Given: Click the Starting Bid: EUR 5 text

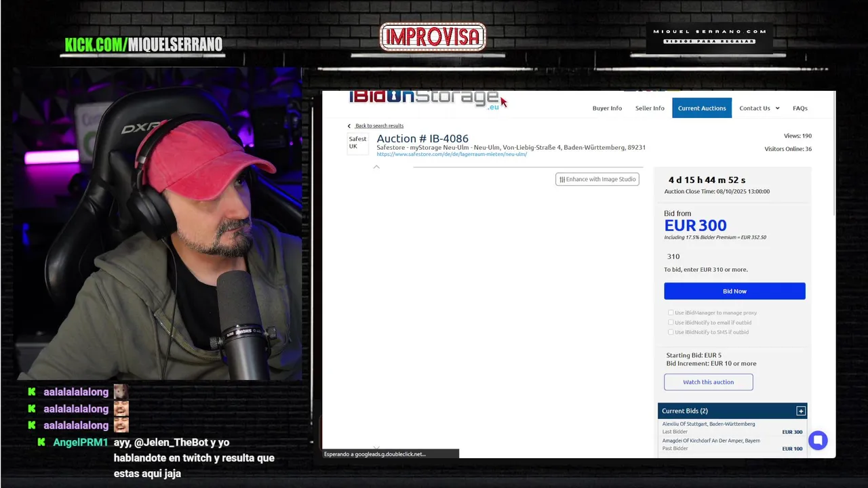Looking at the screenshot, I should coord(694,355).
